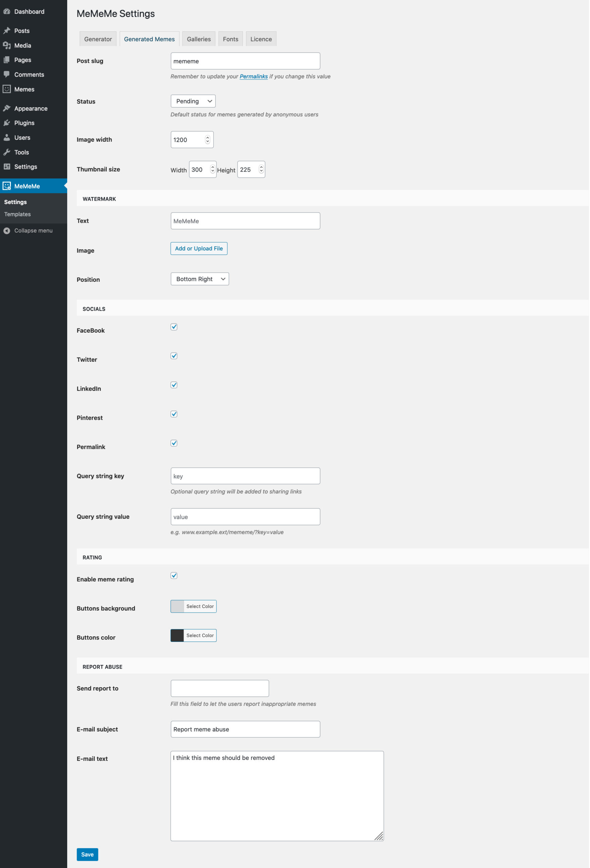The height and width of the screenshot is (868, 590).
Task: Click the Collapse menu arrow icon
Action: (x=7, y=231)
